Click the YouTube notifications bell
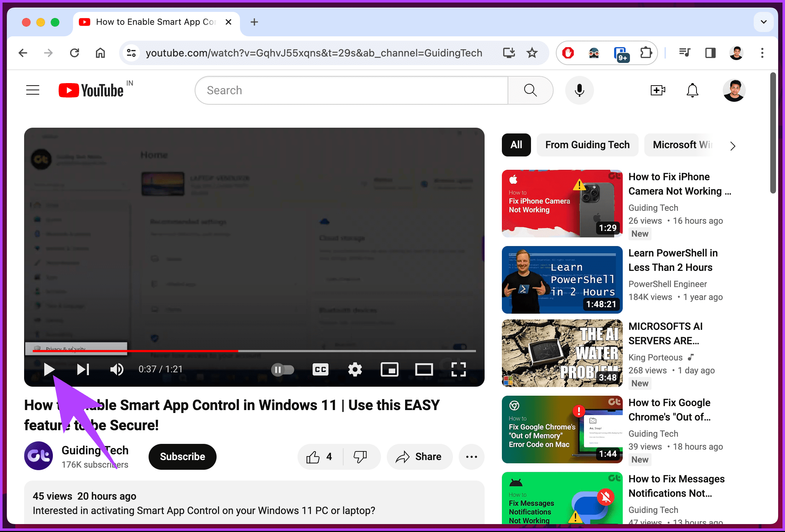Image resolution: width=785 pixels, height=532 pixels. click(692, 90)
